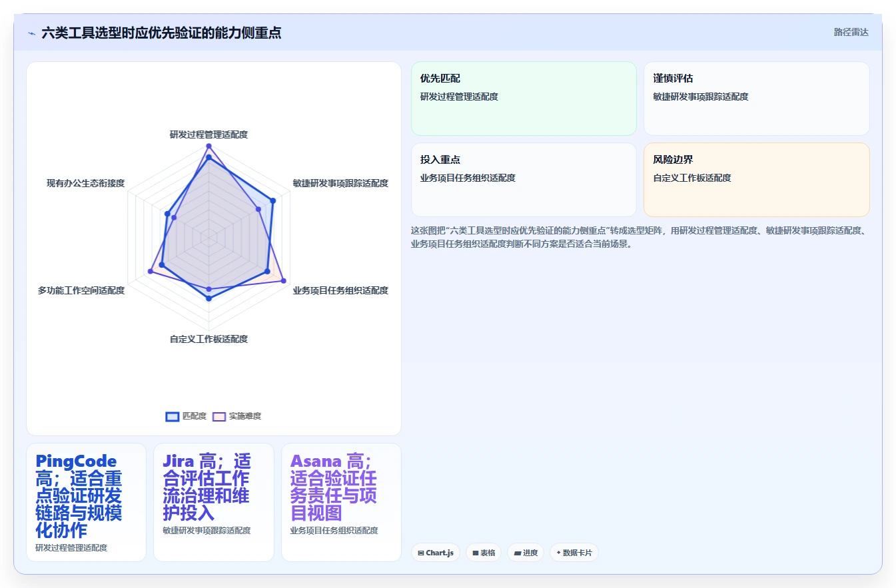
Task: Click 敏捷研发事项跟踪适配度 under Jira card
Action: (x=207, y=531)
